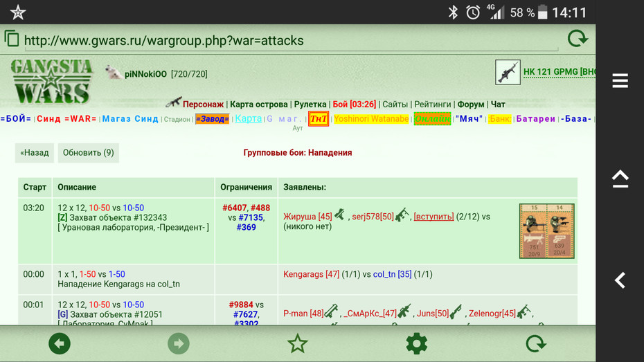Open the =Завод= orange link

tap(212, 118)
